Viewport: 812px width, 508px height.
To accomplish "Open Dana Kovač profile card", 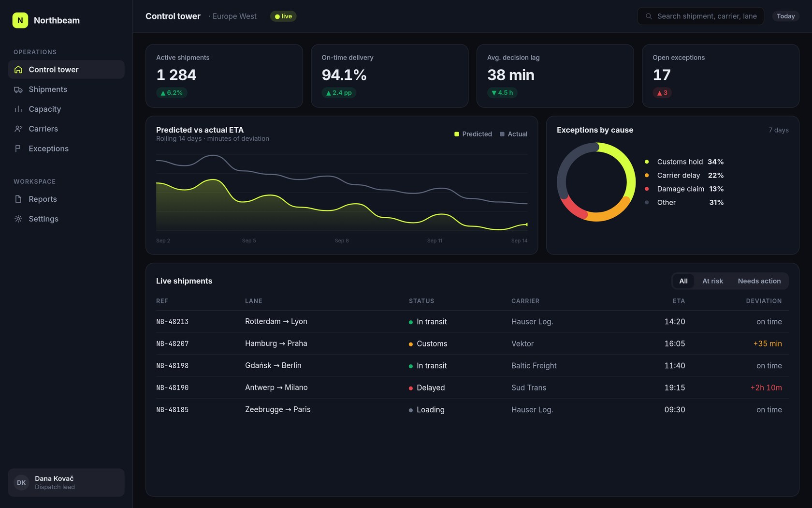I will coord(66,483).
